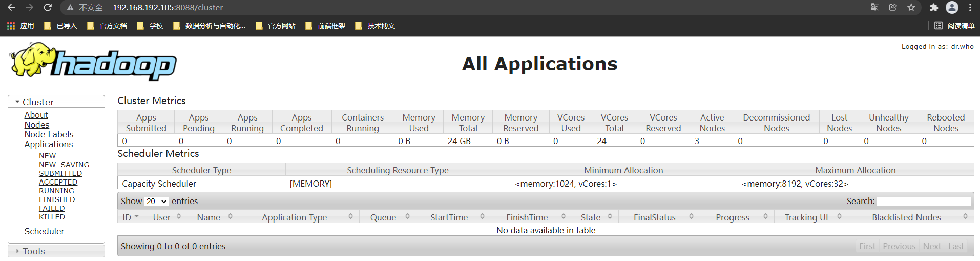Click Decommissioned Nodes count link
980x261 pixels.
pyautogui.click(x=740, y=141)
